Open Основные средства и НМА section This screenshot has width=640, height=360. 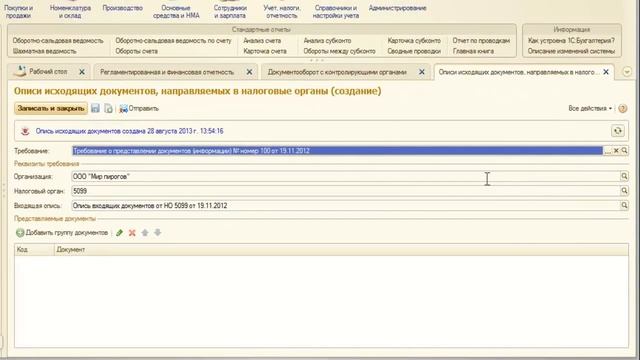(176, 11)
